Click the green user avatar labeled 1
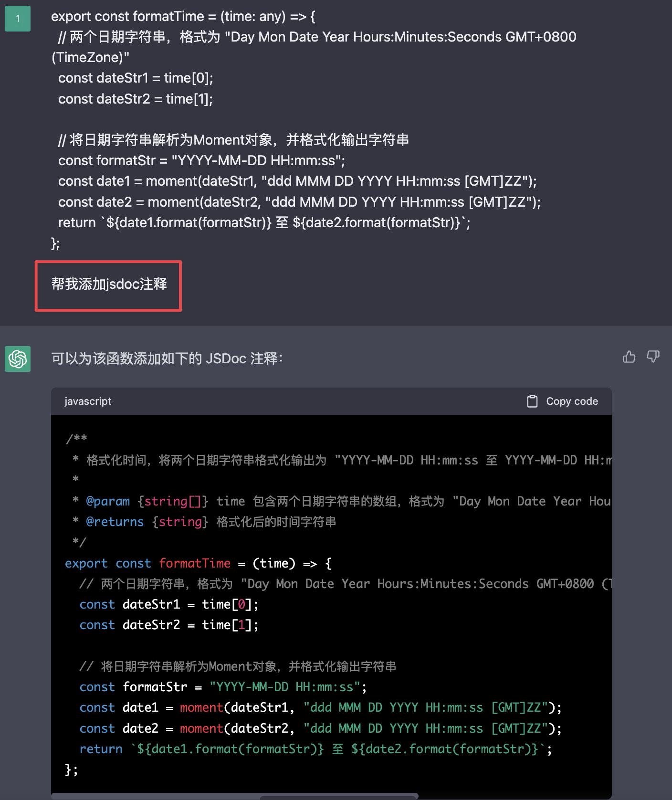 click(18, 19)
